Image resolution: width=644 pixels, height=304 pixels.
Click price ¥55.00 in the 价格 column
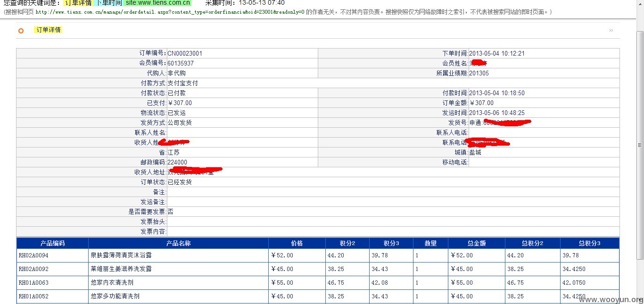(x=282, y=283)
